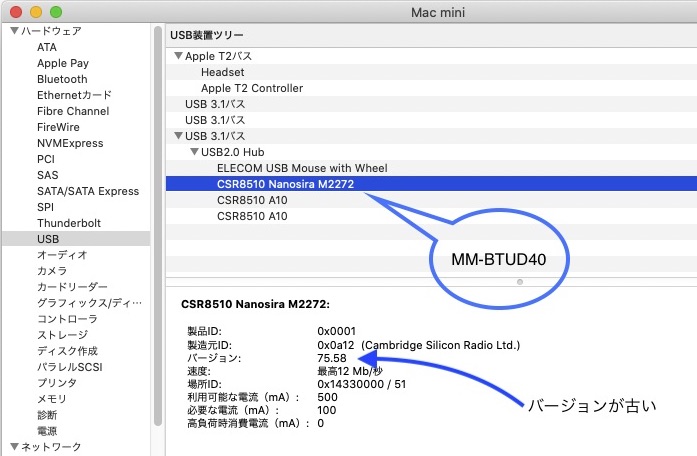697x456 pixels.
Task: Select Thunderbolt in the sidebar
Action: tap(69, 223)
